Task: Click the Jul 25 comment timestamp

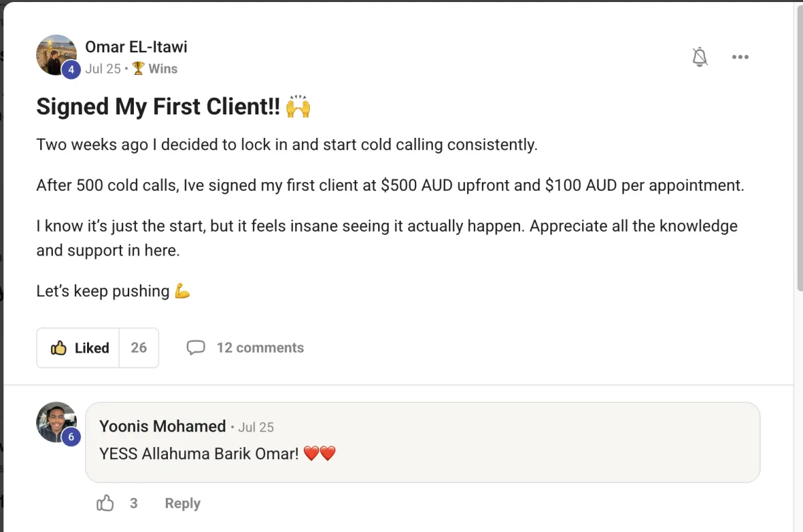Action: (256, 427)
